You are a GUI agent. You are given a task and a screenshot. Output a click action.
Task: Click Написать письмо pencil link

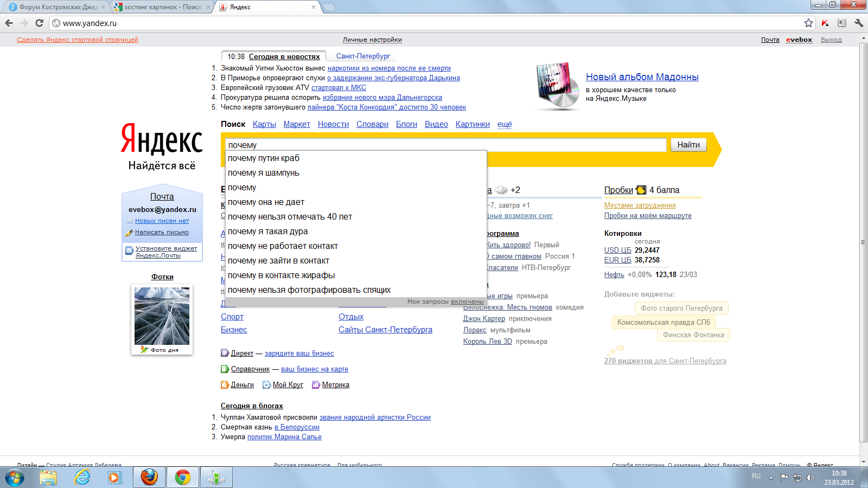point(162,232)
